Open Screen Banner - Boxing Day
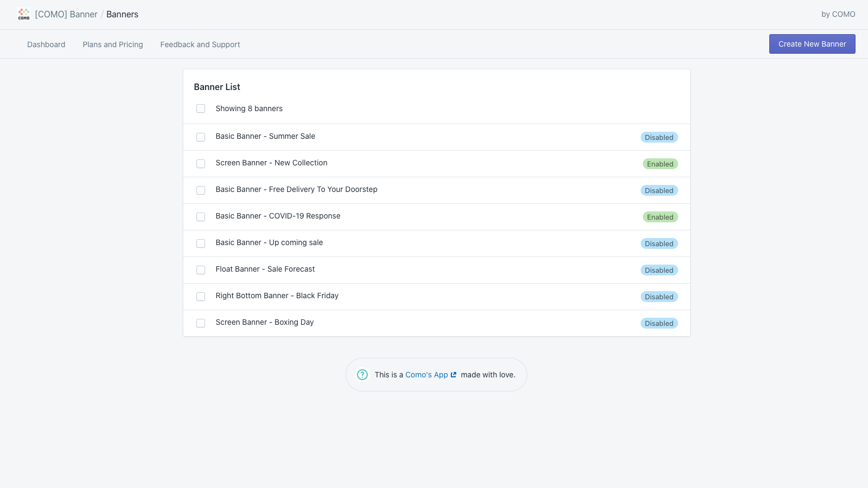868x488 pixels. pos(264,322)
